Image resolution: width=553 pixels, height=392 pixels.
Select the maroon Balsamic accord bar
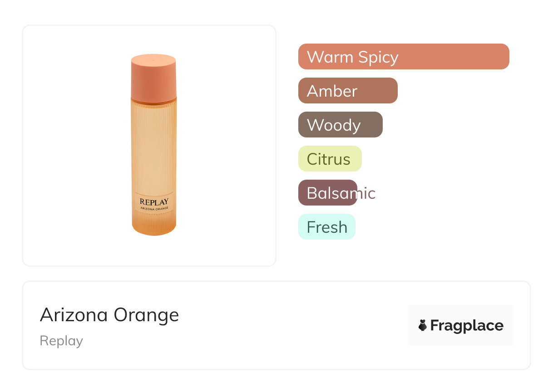pyautogui.click(x=328, y=193)
